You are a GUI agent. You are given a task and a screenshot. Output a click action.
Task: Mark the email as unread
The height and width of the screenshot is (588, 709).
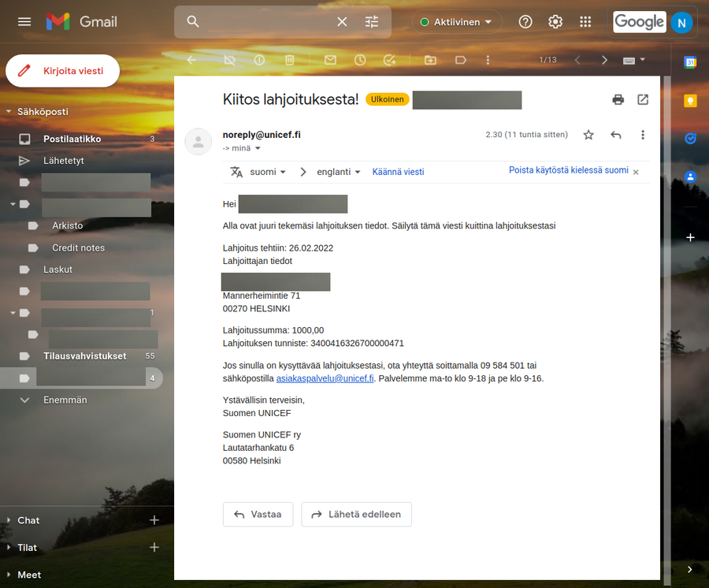tap(330, 60)
